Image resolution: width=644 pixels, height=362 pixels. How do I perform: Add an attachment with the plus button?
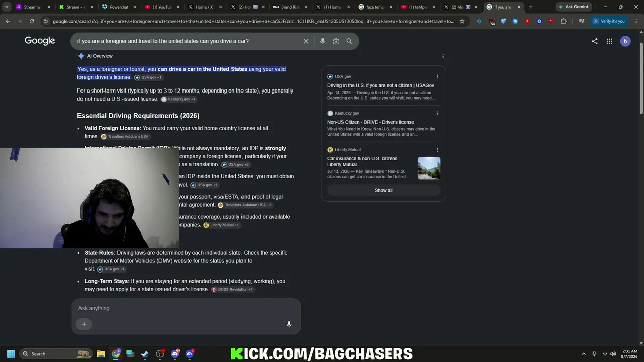pyautogui.click(x=84, y=324)
